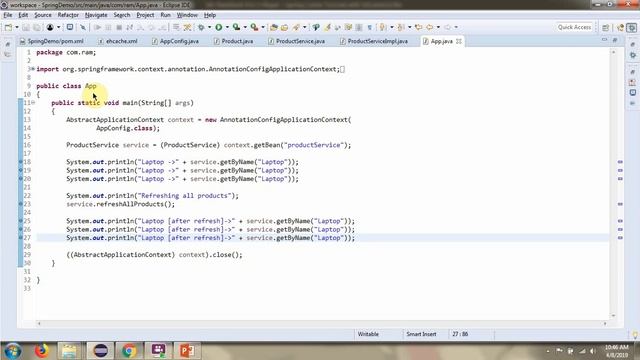Open the Run configurations dropdown arrow
This screenshot has width=640, height=360.
[x=227, y=27]
